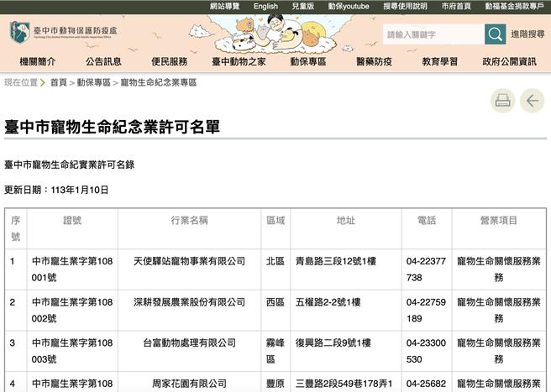
Task: Click the phone number 04-22759189
Action: coord(426,310)
